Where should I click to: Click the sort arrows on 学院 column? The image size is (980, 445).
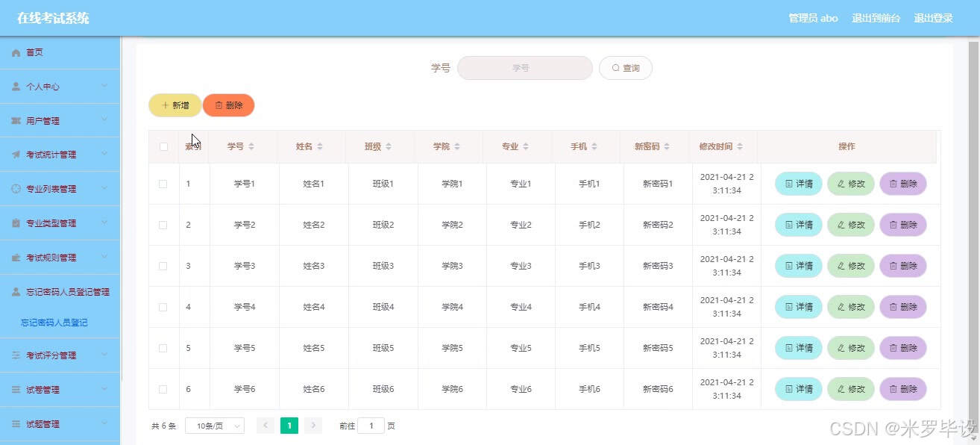tap(457, 146)
